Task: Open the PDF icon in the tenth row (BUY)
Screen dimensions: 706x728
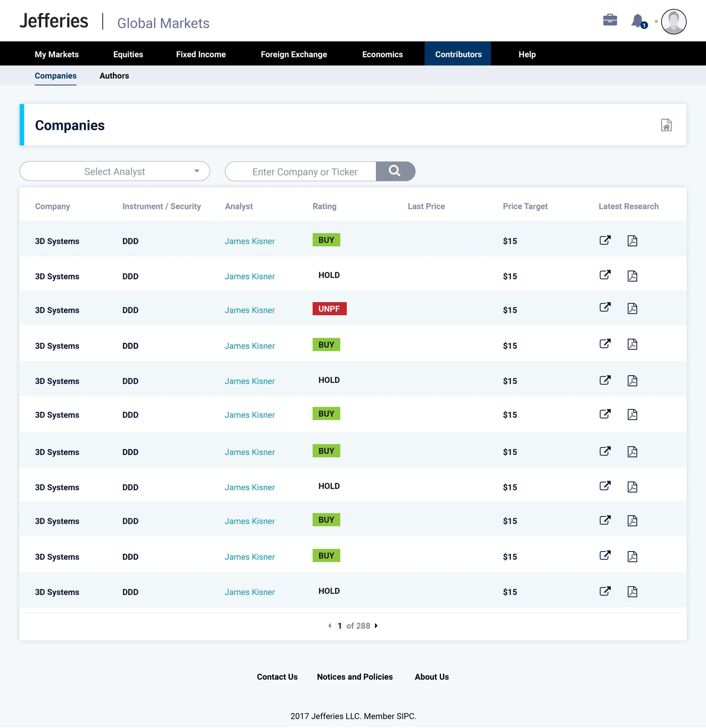Action: pyautogui.click(x=632, y=556)
